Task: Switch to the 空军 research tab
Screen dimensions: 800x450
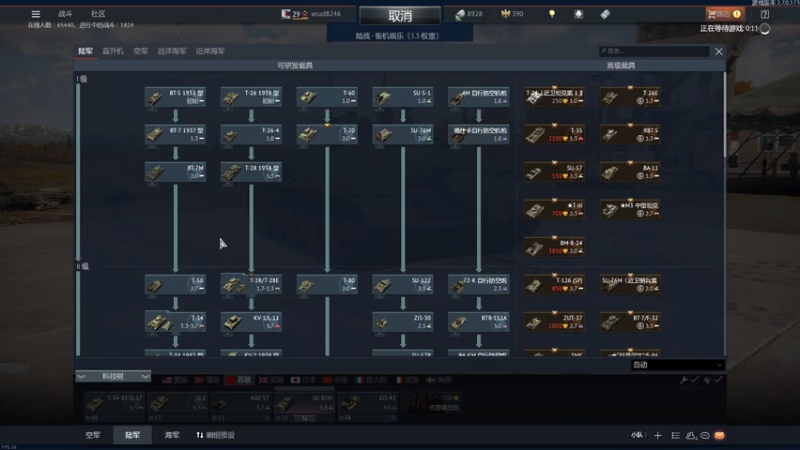Action: pyautogui.click(x=141, y=51)
